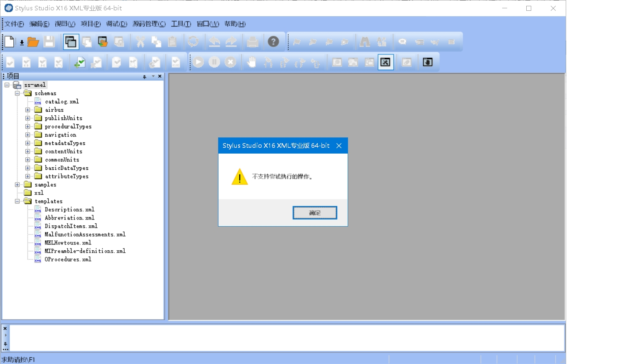Click the exe checkmark document icon

coord(176,62)
